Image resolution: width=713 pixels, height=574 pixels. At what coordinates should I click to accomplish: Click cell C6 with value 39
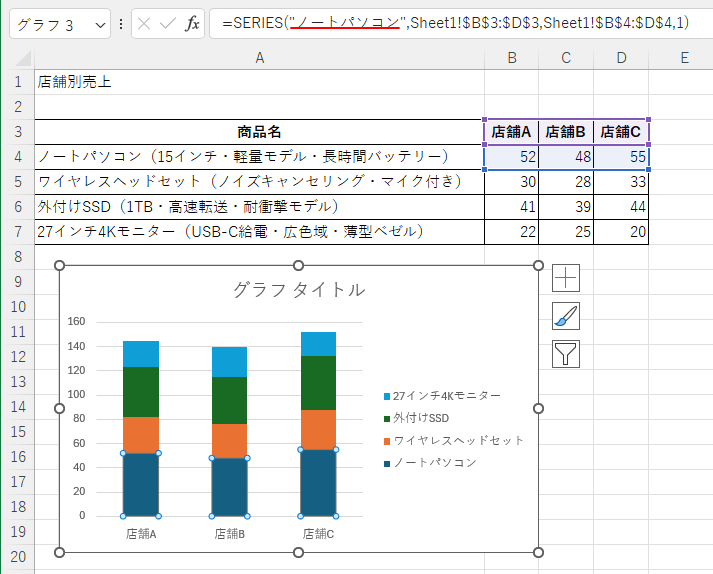click(566, 207)
